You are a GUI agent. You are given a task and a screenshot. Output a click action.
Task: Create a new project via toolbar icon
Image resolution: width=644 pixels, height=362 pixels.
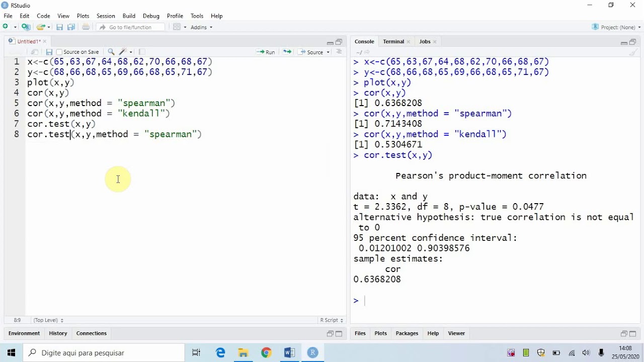click(x=26, y=27)
